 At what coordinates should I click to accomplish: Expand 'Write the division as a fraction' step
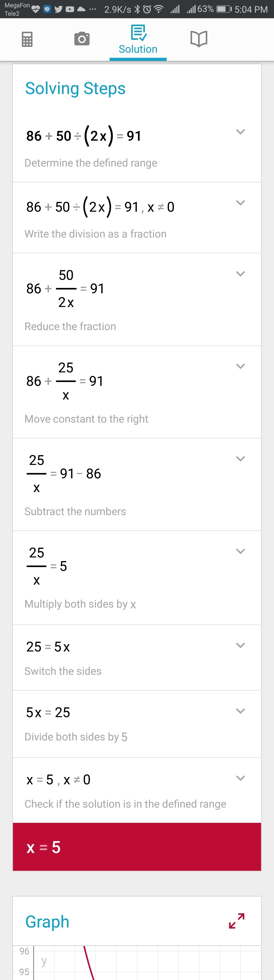[x=240, y=203]
